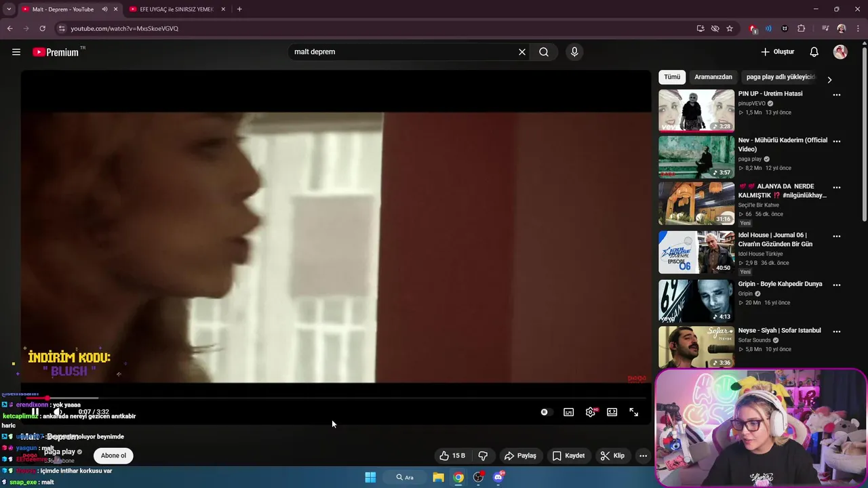View site information icon in the address bar

pyautogui.click(x=62, y=28)
